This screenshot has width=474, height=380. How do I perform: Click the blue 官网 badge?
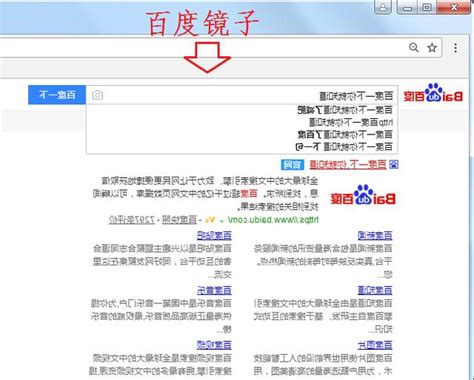[x=292, y=164]
